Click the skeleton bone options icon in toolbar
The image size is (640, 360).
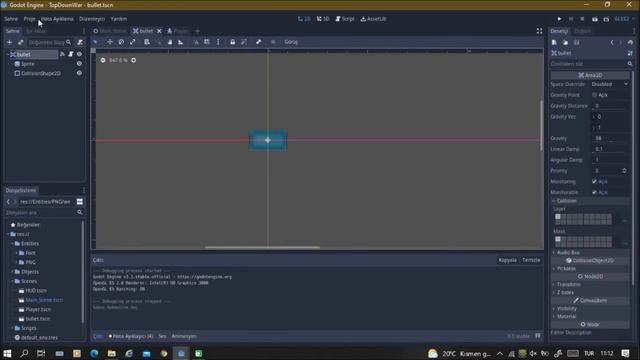[258, 42]
